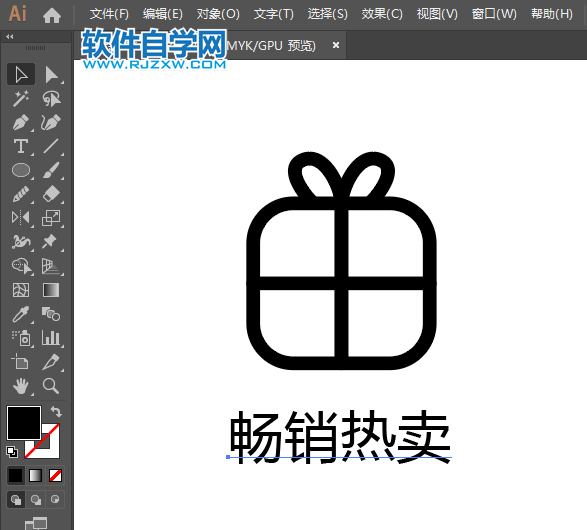Enable Draw Behind mode
The width and height of the screenshot is (587, 530).
(36, 499)
